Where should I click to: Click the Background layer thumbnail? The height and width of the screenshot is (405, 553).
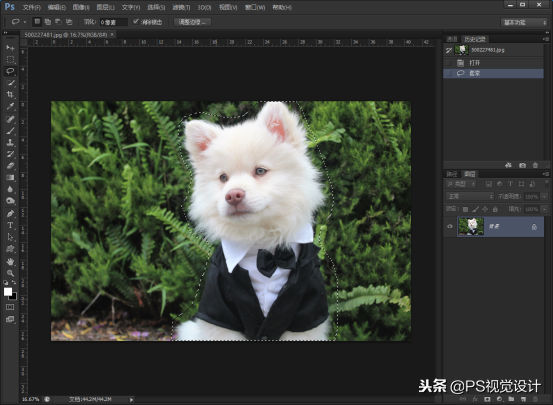[x=471, y=226]
